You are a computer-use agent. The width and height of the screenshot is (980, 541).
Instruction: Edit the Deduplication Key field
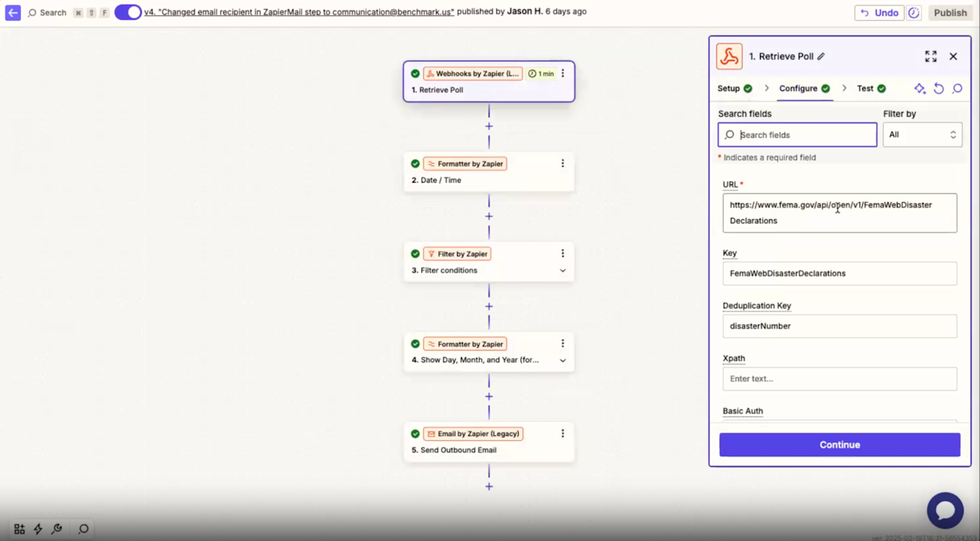839,326
